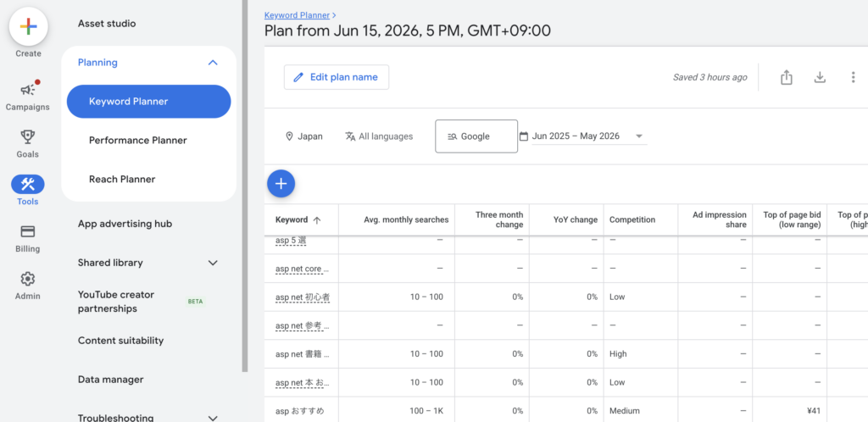Open the date range dropdown arrow
The height and width of the screenshot is (422, 868).
pos(639,136)
